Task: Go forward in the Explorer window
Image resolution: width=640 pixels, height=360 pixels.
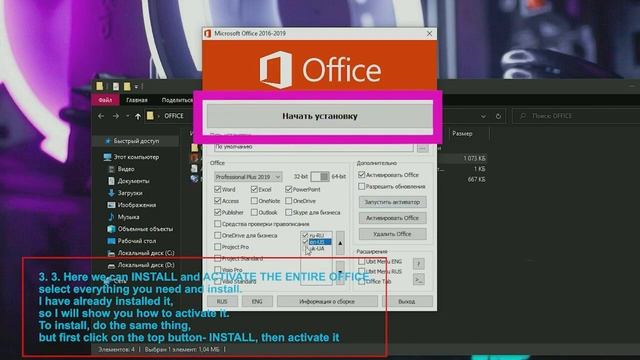Action: (x=116, y=116)
